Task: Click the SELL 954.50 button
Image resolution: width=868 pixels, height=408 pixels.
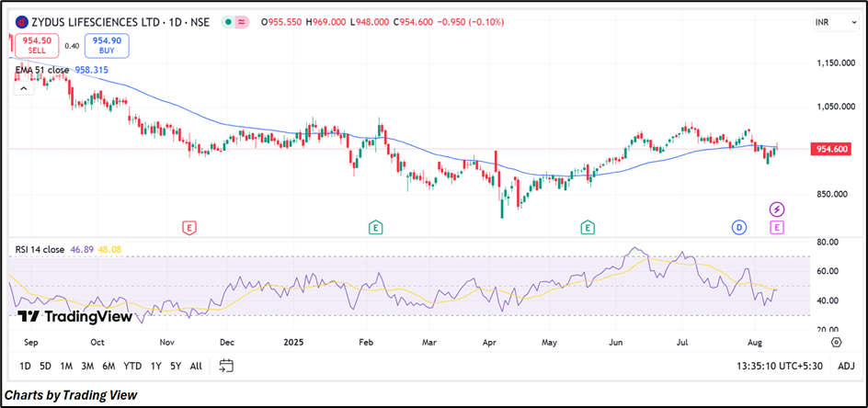Action: click(x=37, y=45)
